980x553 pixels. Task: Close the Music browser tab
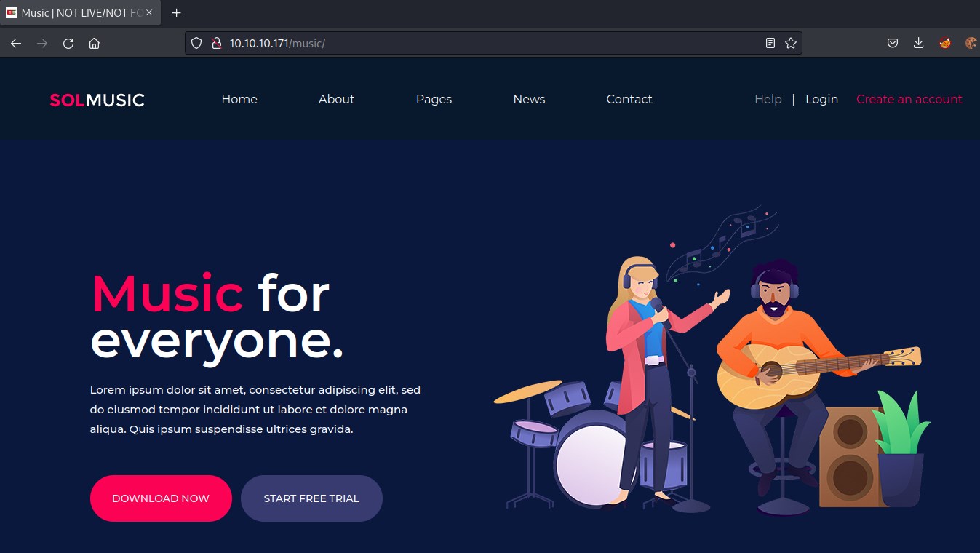[x=149, y=13]
